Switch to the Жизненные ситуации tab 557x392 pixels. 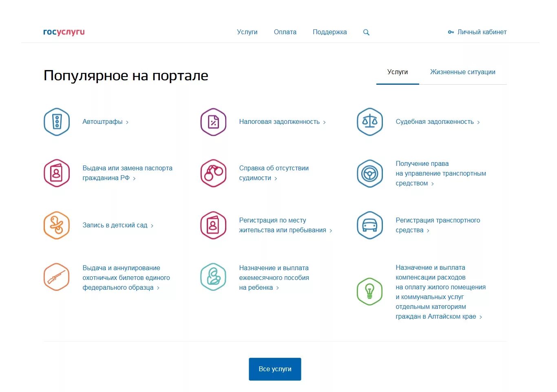463,72
